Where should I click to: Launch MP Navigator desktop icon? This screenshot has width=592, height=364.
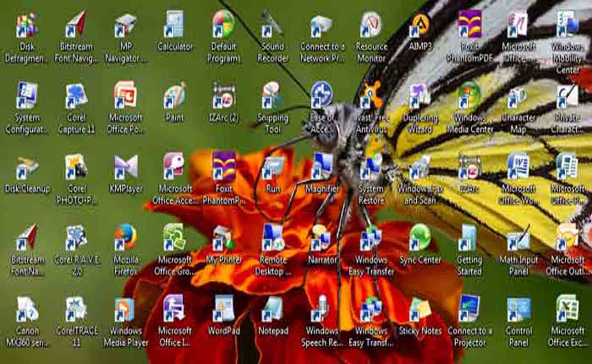[125, 25]
